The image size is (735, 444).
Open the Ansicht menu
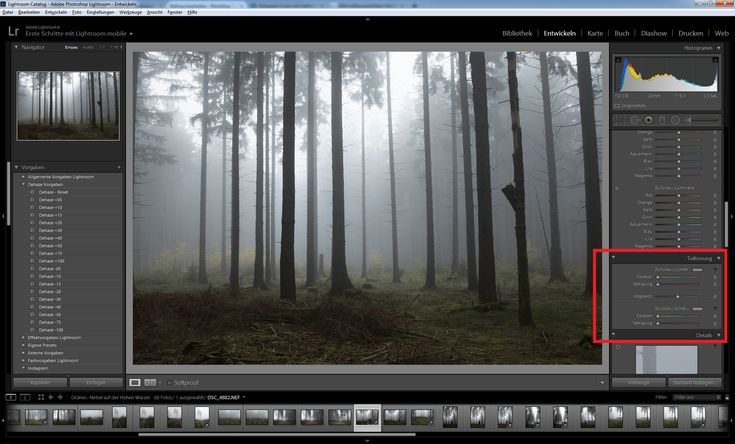(154, 12)
